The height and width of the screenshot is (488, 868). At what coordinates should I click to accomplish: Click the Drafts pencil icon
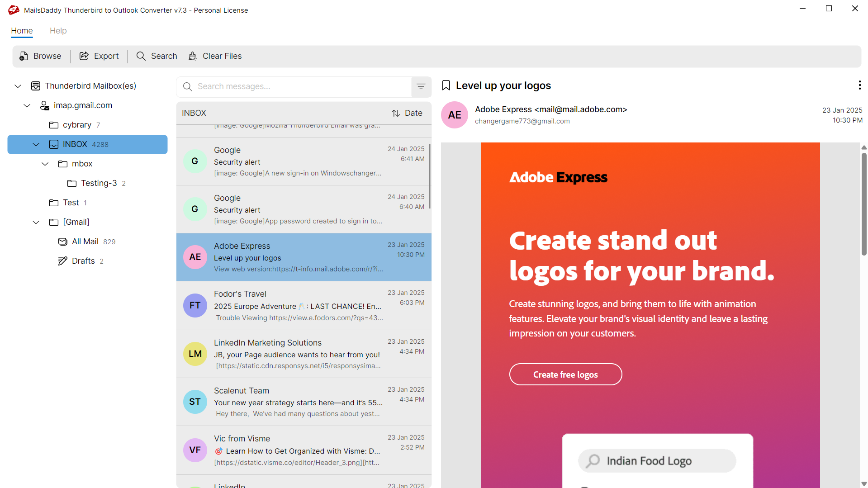click(x=63, y=261)
